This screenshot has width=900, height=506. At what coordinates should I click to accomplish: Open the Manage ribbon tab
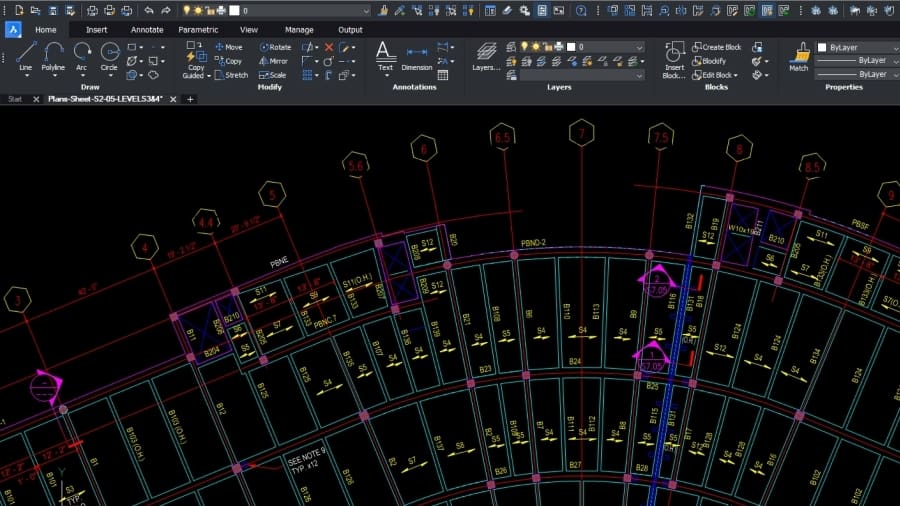click(x=299, y=30)
